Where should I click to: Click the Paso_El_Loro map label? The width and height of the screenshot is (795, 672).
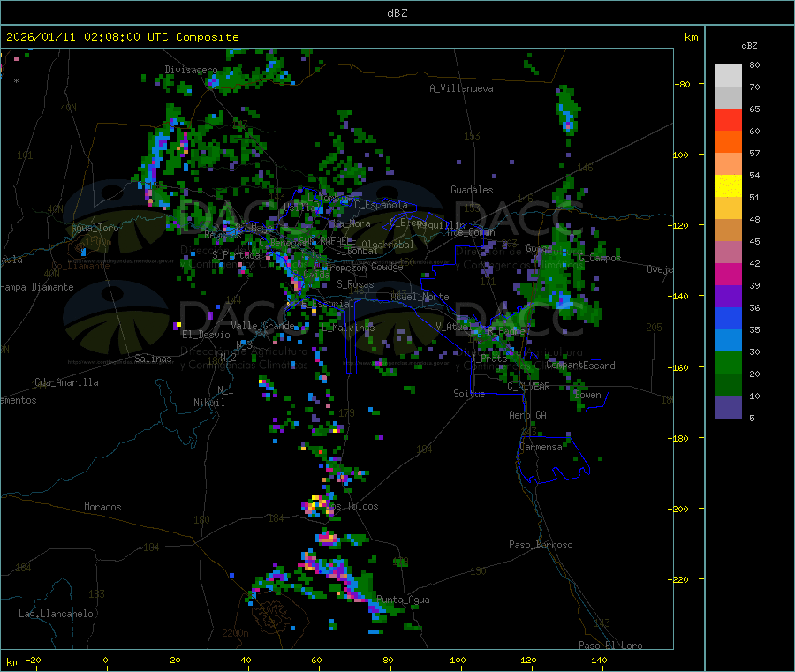[x=610, y=646]
